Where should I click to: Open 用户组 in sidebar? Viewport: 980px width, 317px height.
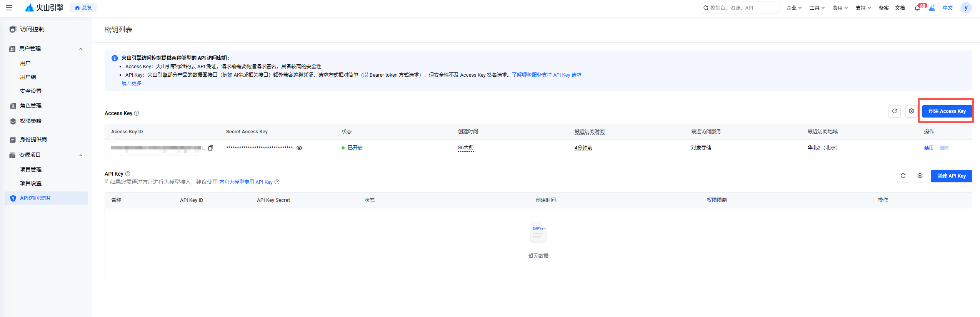[x=28, y=77]
